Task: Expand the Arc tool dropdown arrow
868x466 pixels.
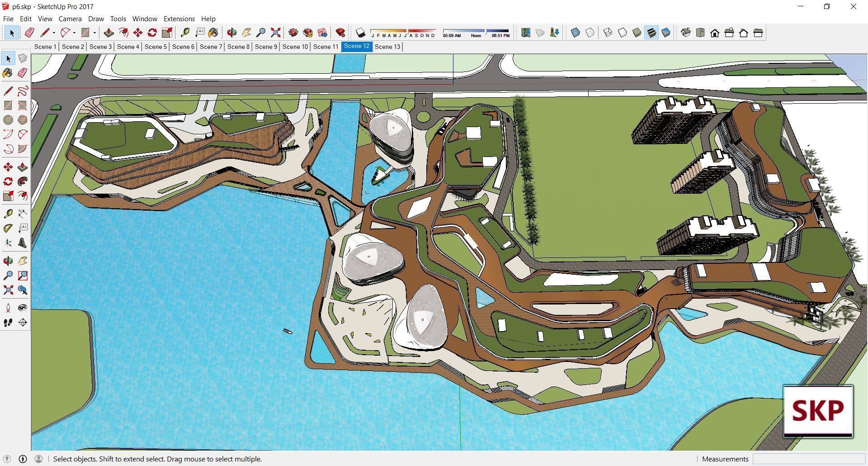Action: click(x=74, y=33)
